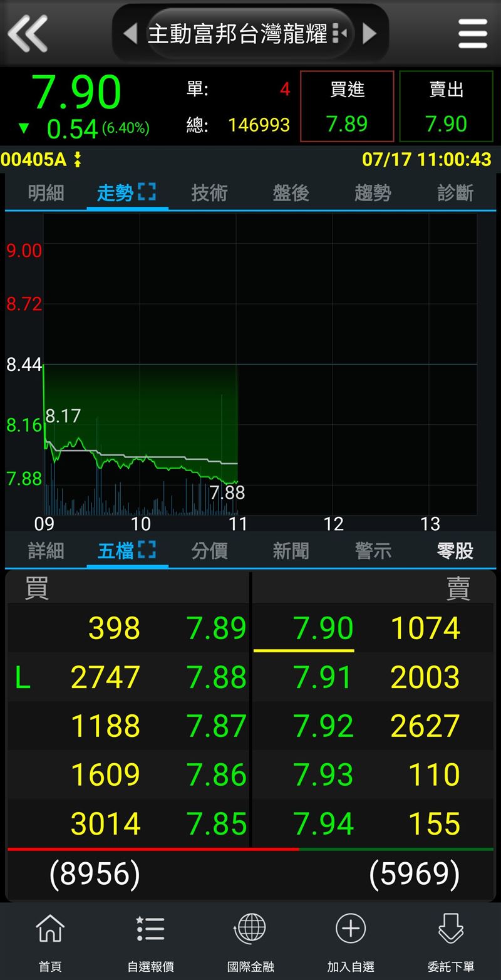501x980 pixels.
Task: Tap bid volume 3014
Action: (x=106, y=824)
